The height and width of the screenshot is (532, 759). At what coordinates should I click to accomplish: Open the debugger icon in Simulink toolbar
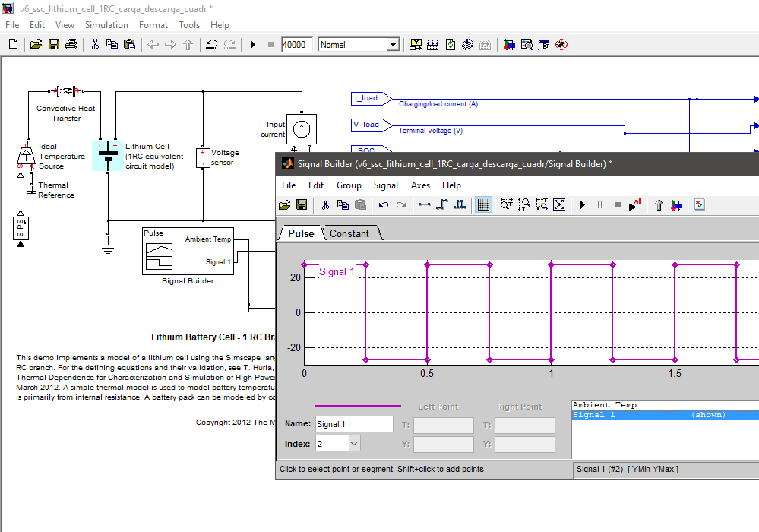pos(561,45)
